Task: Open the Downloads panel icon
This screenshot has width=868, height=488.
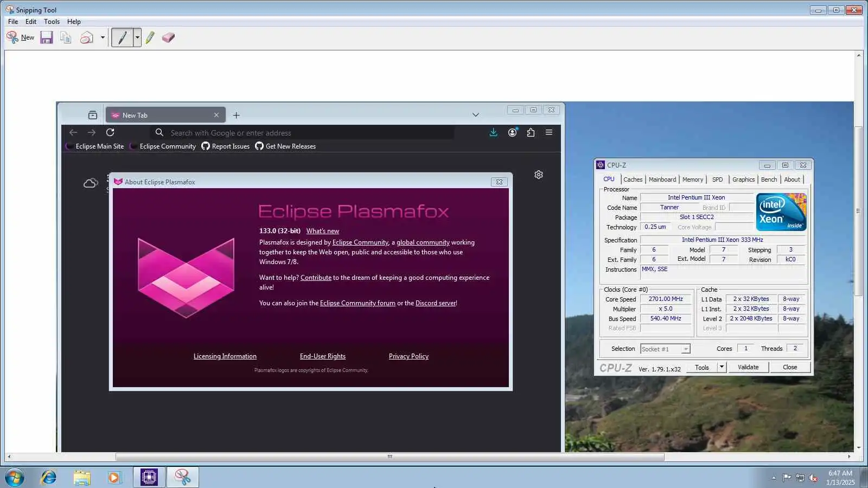Action: [493, 132]
